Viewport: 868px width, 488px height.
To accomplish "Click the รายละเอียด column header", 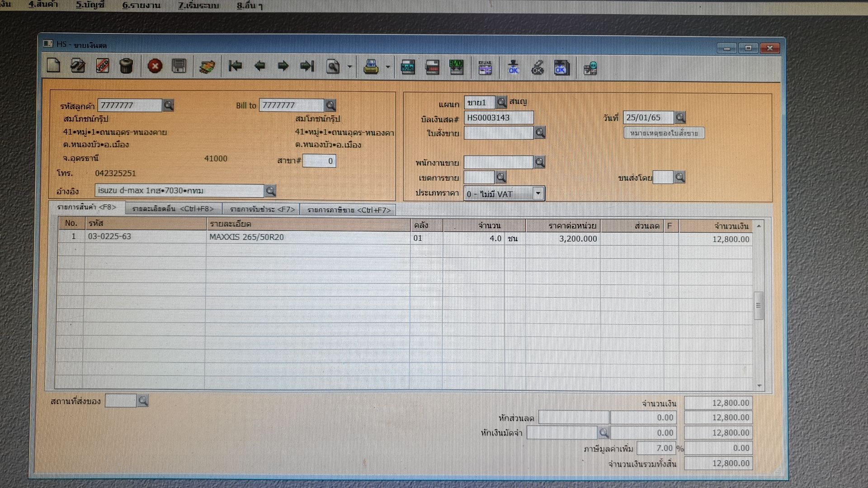I will click(308, 224).
